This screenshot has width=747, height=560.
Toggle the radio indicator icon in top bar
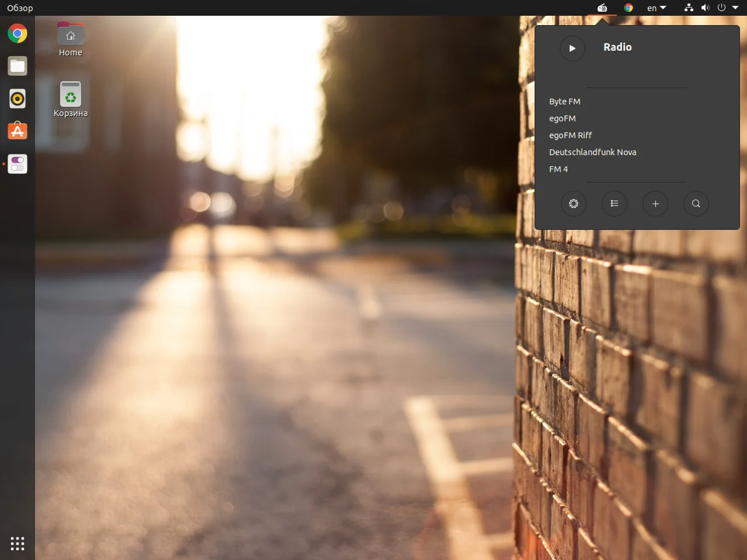pos(602,8)
